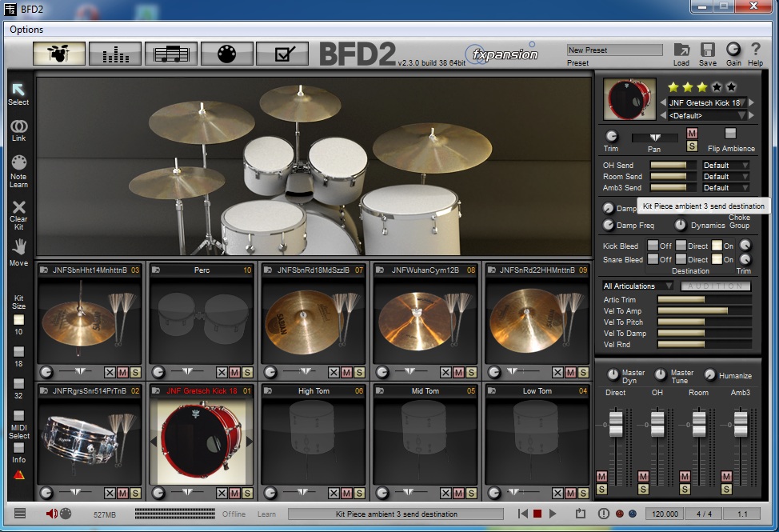Set Snare Bleed to Direct
Image resolution: width=779 pixels, height=532 pixels.
click(681, 259)
